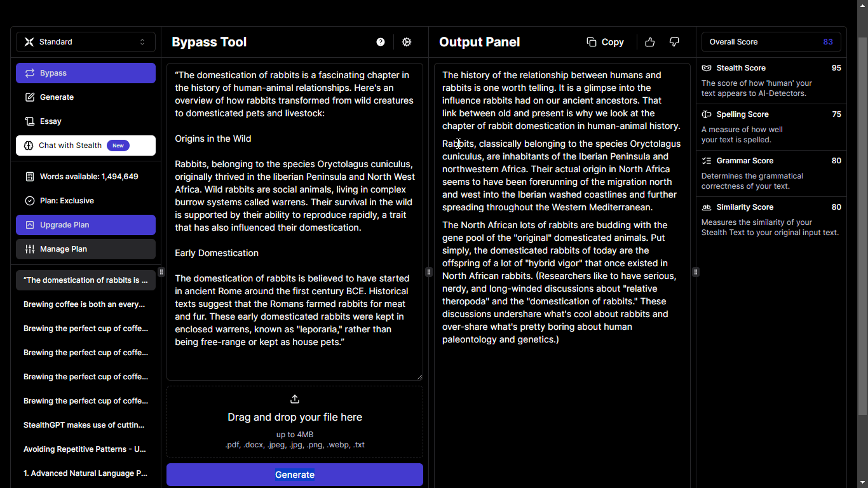Viewport: 868px width, 488px height.
Task: Select the Bypass menu item
Action: pyautogui.click(x=86, y=73)
